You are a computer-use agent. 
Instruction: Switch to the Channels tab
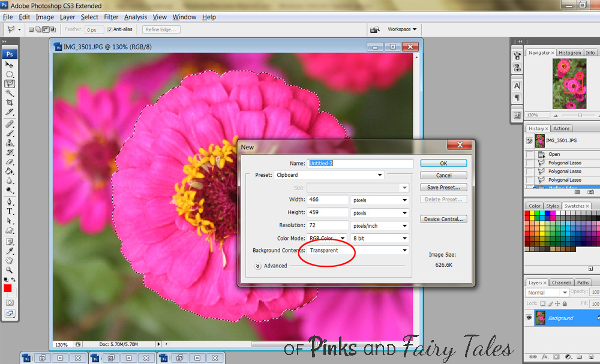point(562,282)
